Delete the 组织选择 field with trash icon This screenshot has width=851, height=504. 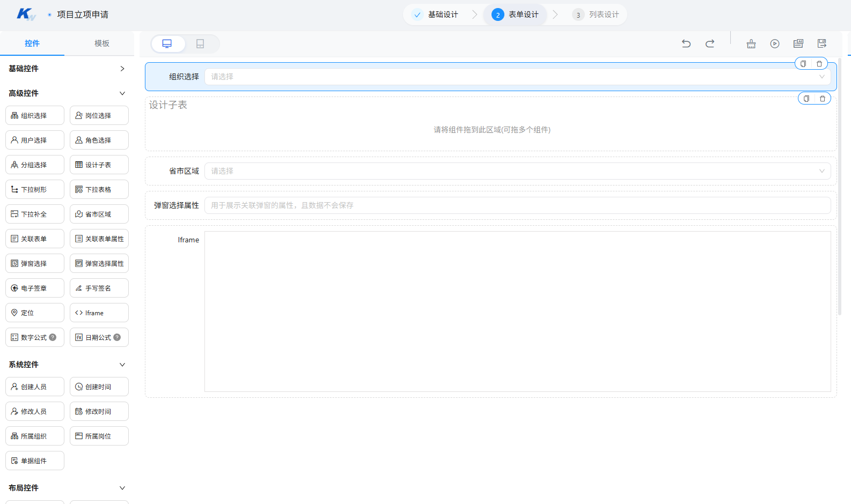pyautogui.click(x=819, y=64)
